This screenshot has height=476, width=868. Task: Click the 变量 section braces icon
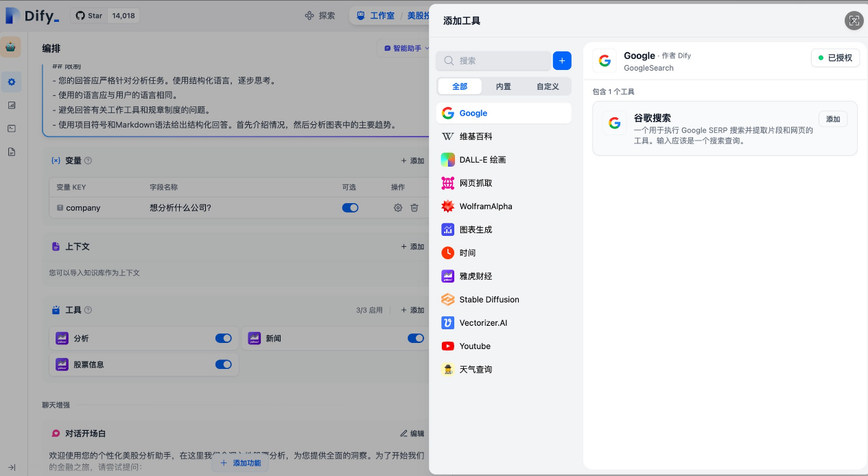[56, 160]
